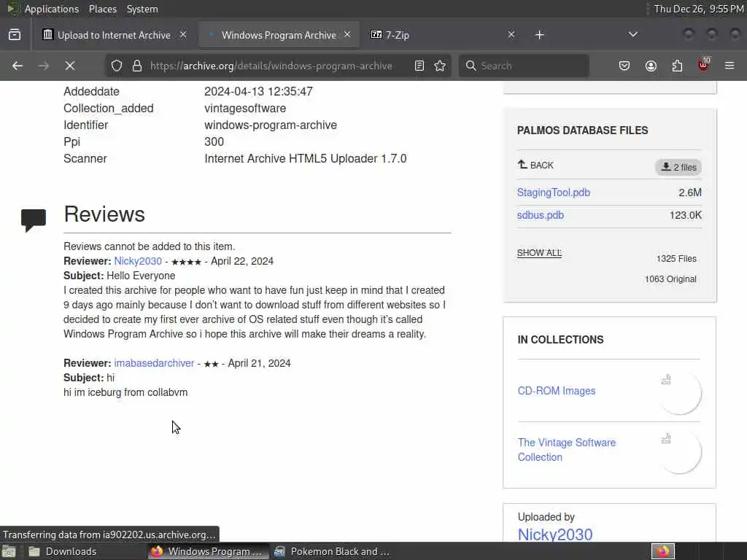This screenshot has width=747, height=560.
Task: Open the uploader Nicky2030 profile link
Action: pyautogui.click(x=555, y=534)
